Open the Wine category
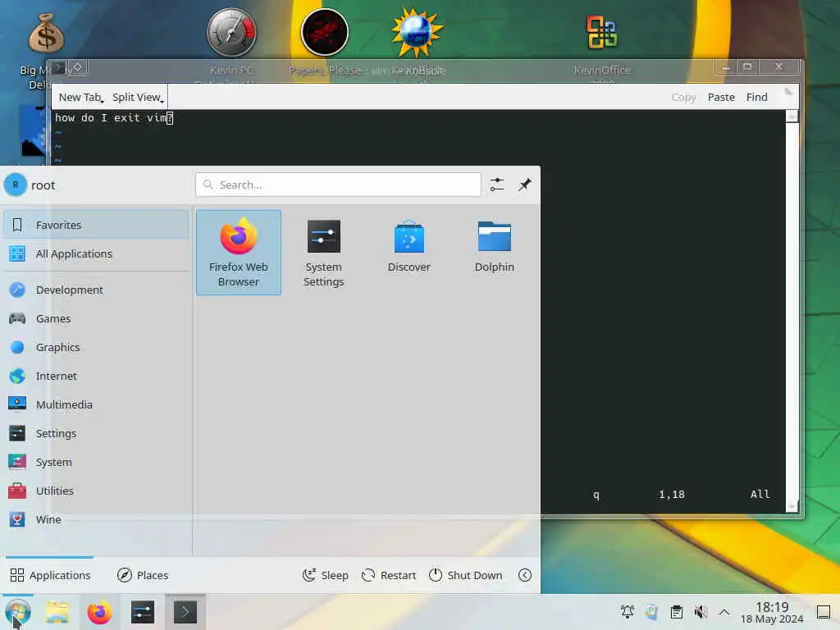This screenshot has width=840, height=630. click(x=96, y=519)
